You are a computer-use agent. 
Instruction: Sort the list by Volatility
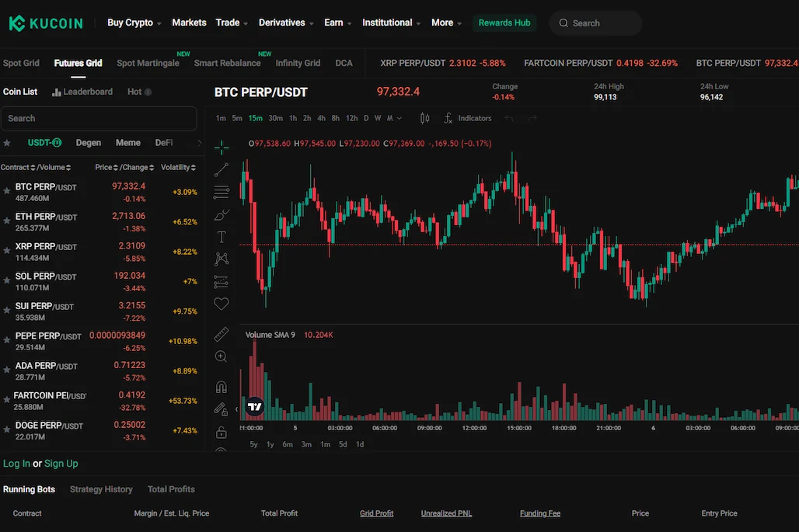tap(178, 168)
